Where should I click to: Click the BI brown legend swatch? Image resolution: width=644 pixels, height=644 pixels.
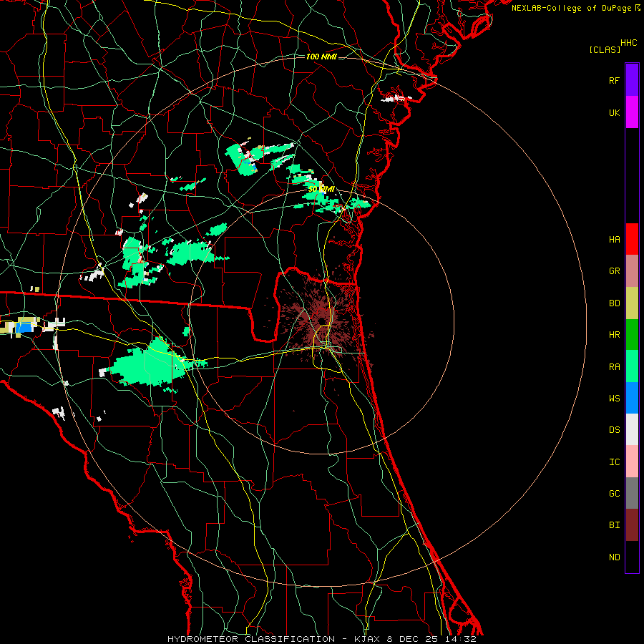tap(632, 525)
